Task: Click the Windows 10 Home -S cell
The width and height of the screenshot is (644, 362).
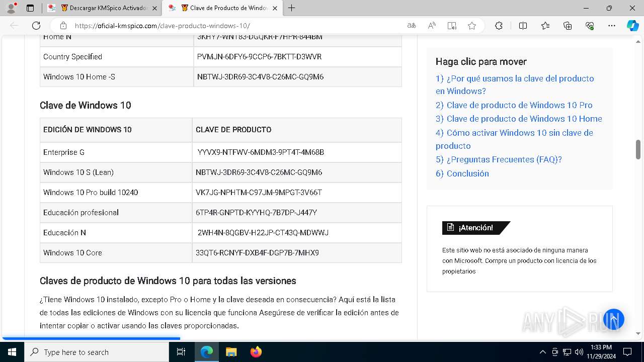Action: coord(117,77)
